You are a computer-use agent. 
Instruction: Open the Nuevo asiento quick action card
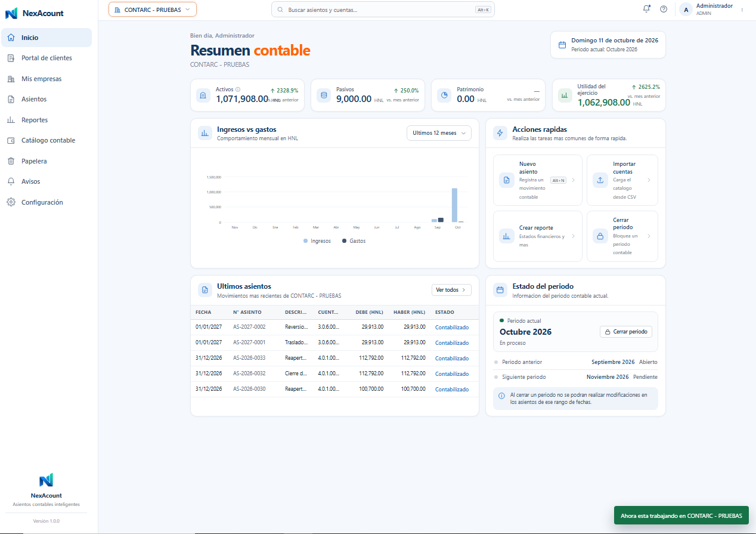[538, 180]
